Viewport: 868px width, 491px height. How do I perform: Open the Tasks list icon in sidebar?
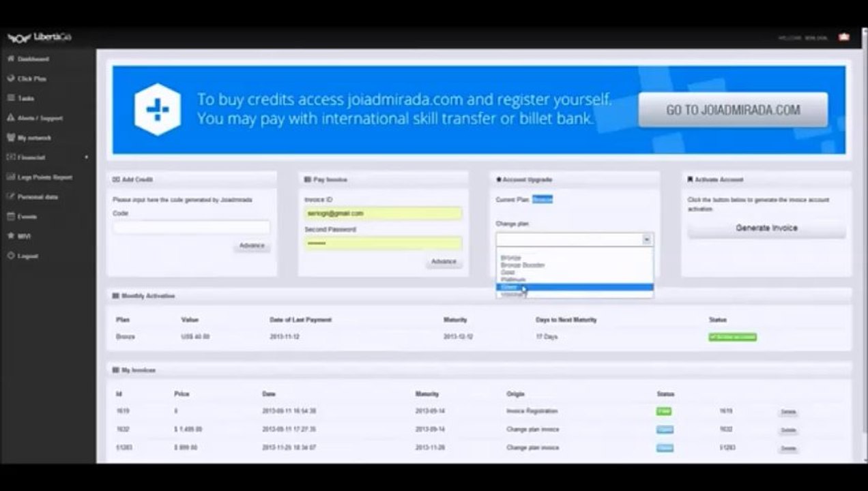point(11,98)
